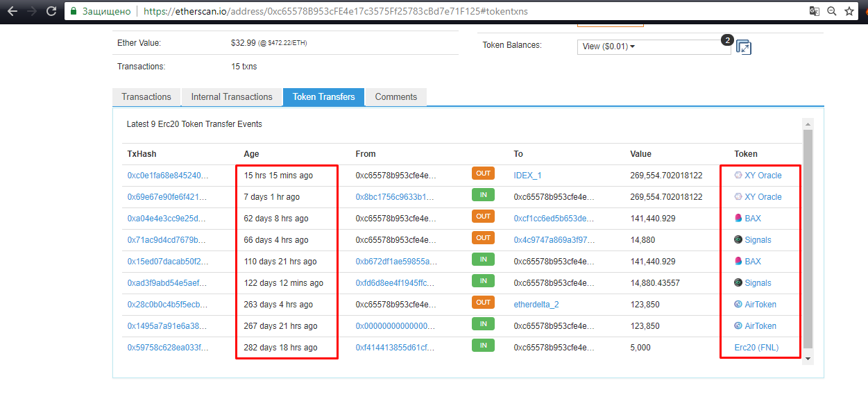Open BAX token in 62 days row
868x399 pixels.
(752, 219)
